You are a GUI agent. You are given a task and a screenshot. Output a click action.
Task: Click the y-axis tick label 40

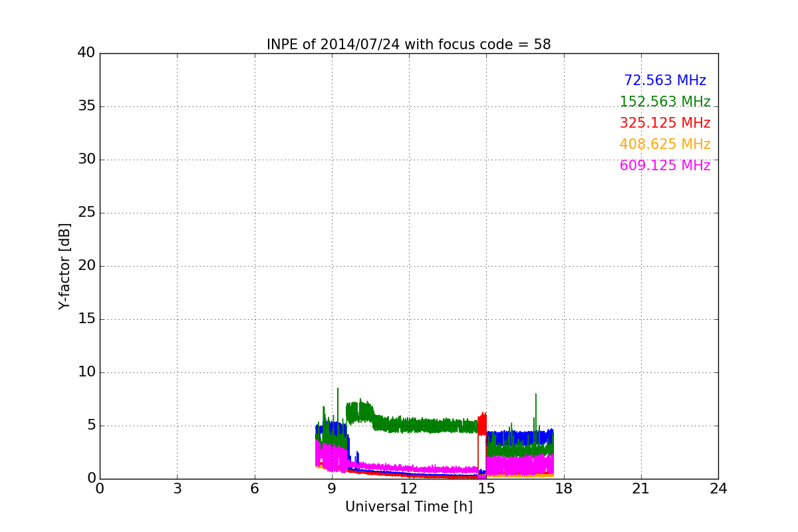[86, 53]
